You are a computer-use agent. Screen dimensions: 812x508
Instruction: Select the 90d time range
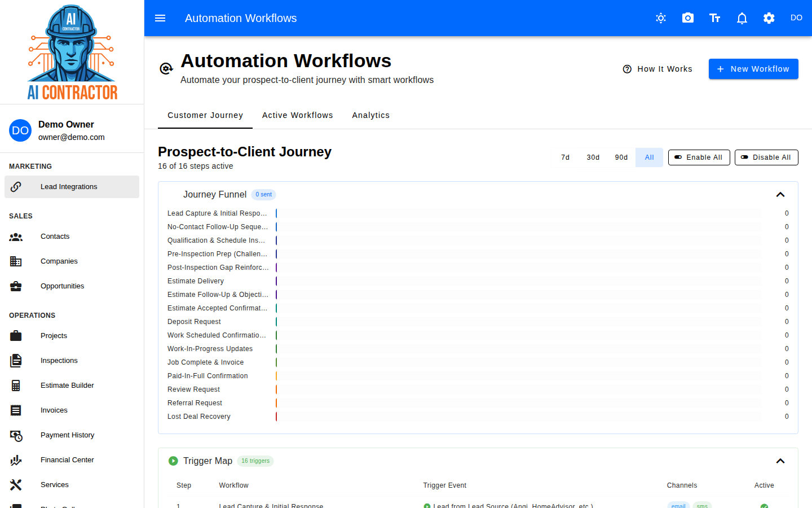tap(621, 157)
